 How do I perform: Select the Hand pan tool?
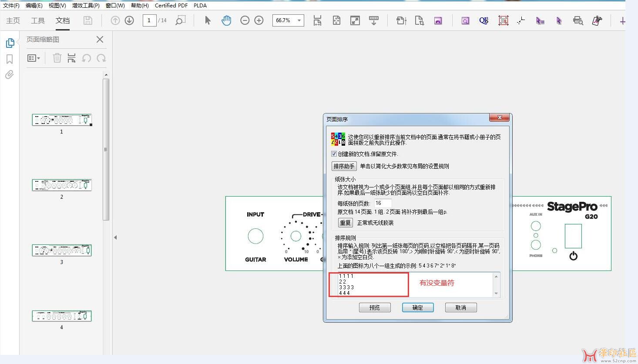[x=226, y=20]
